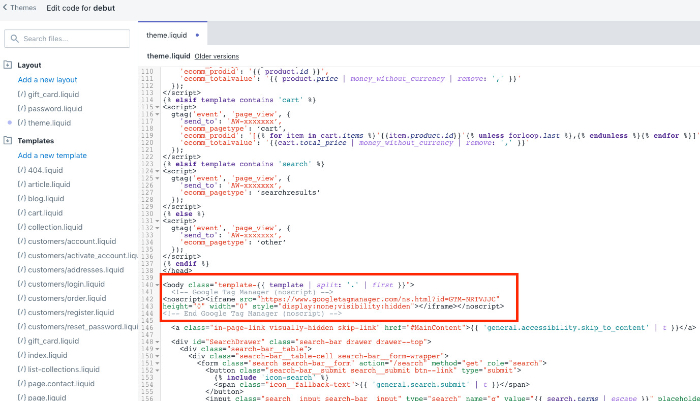Open 404.liquid template
The width and height of the screenshot is (700, 401).
click(x=40, y=170)
